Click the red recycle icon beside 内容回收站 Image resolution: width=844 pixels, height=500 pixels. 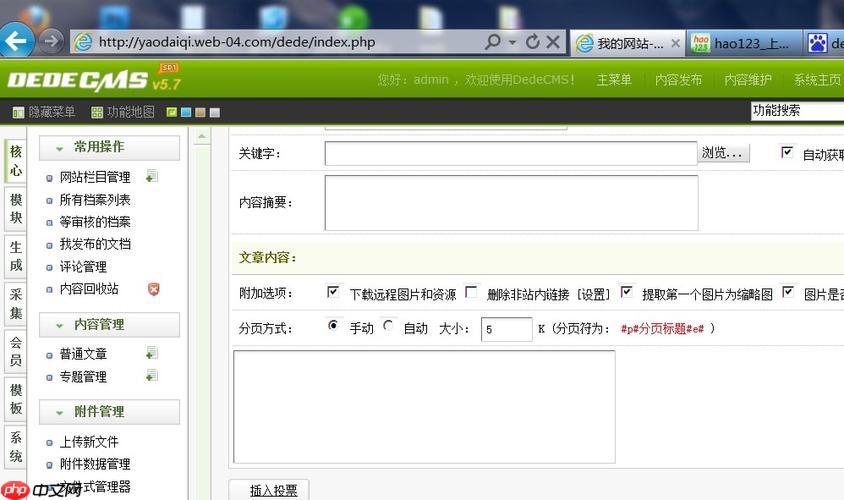[153, 289]
